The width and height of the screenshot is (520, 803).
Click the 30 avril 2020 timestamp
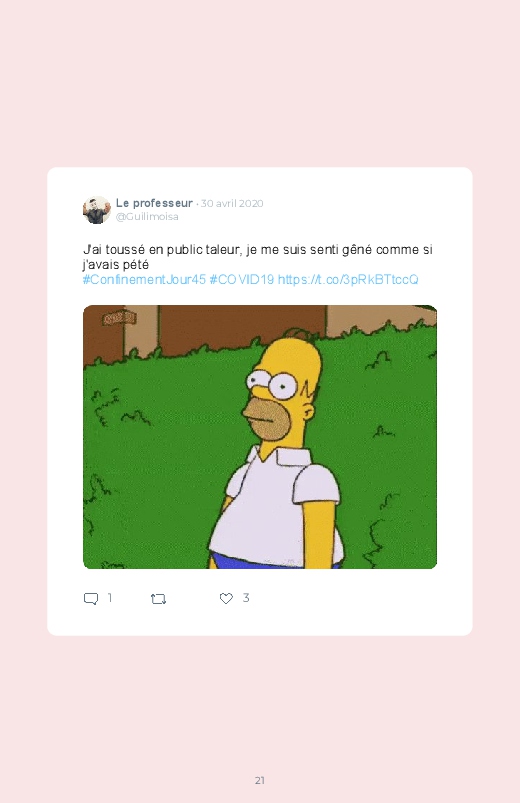pyautogui.click(x=232, y=203)
